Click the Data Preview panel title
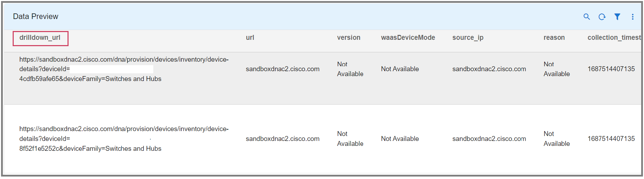Viewport: 644px width, 179px height. tap(36, 17)
